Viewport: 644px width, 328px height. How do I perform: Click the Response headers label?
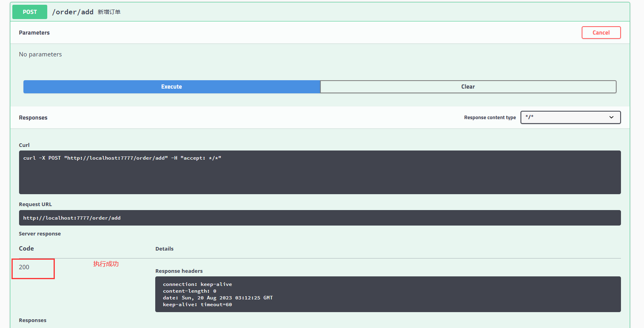coord(179,271)
